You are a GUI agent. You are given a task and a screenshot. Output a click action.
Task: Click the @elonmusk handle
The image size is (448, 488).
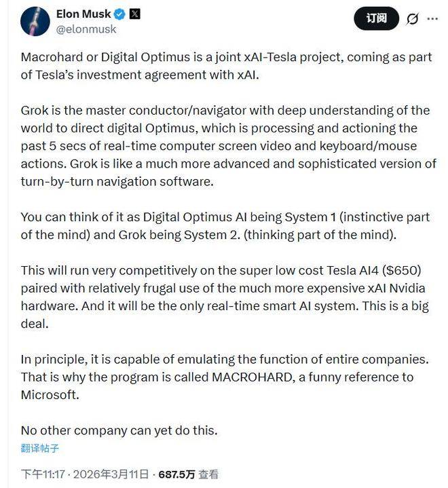[86, 29]
